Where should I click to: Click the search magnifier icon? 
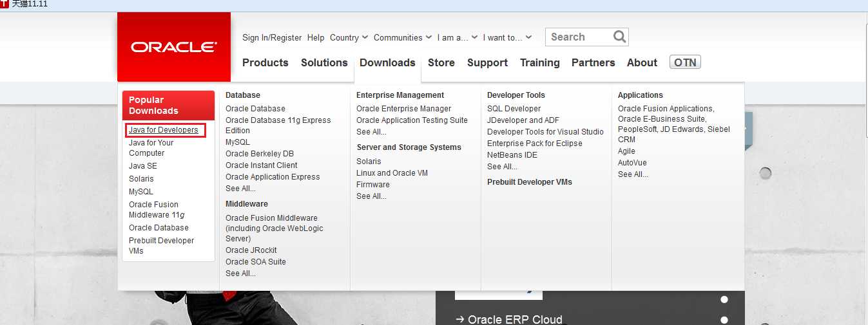pos(619,37)
